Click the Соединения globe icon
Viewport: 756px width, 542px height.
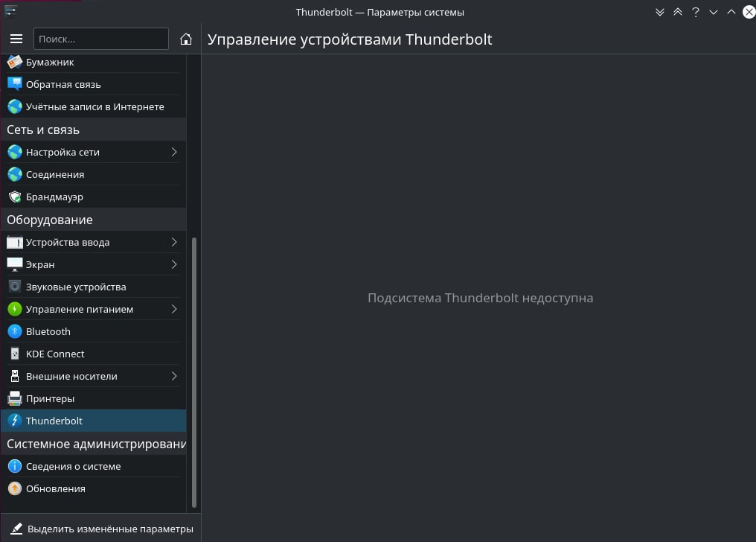[x=15, y=174]
